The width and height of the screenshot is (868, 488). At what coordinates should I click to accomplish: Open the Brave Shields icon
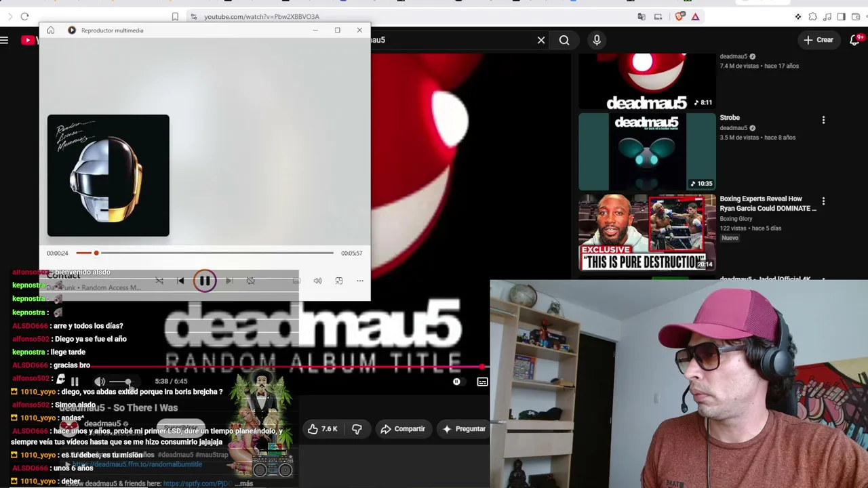(x=680, y=16)
